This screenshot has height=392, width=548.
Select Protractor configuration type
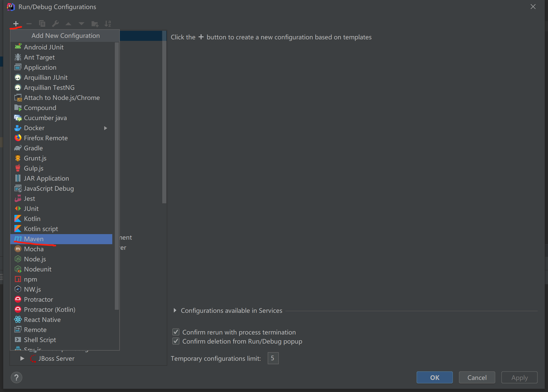click(61, 299)
